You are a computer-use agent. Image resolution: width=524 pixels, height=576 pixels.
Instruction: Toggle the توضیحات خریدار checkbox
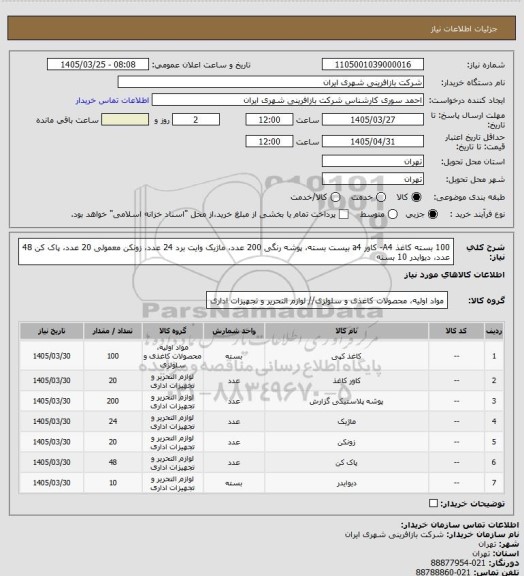point(434,503)
